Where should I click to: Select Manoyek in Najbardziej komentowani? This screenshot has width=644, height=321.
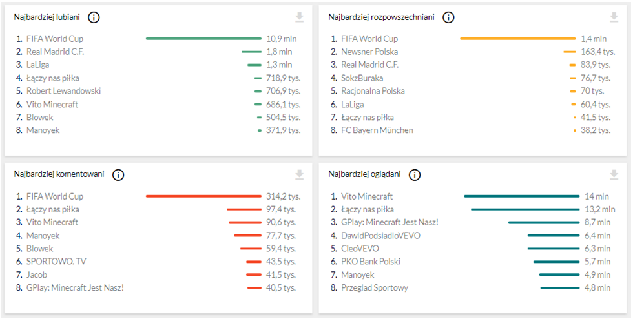(43, 236)
